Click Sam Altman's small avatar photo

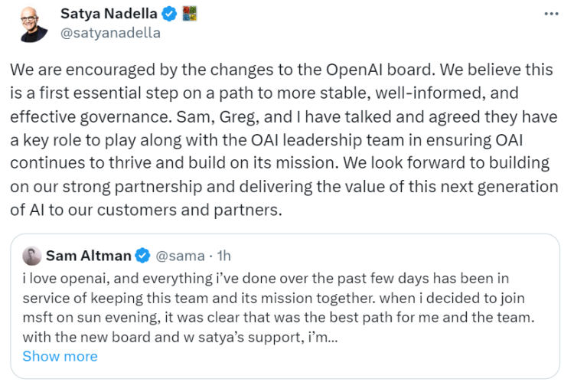31,256
